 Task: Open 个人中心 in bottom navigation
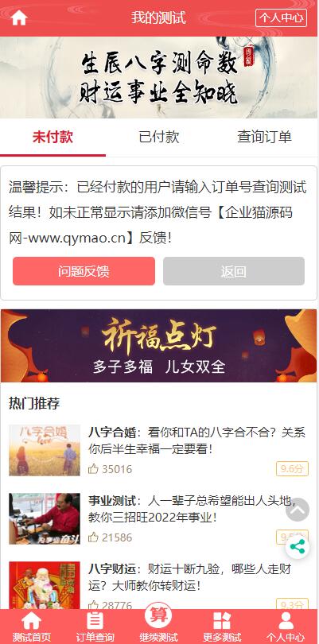[286, 627]
